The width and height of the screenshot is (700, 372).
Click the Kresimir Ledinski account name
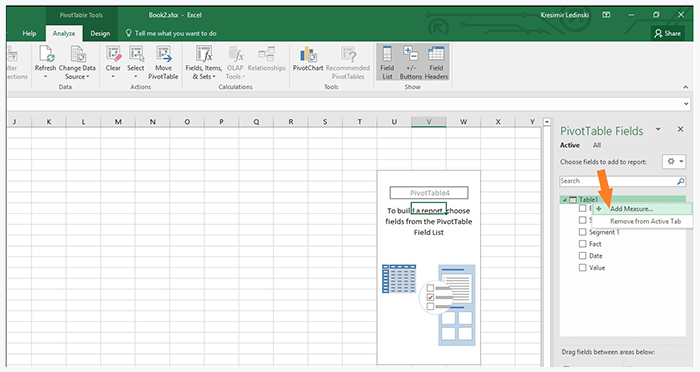click(x=565, y=15)
